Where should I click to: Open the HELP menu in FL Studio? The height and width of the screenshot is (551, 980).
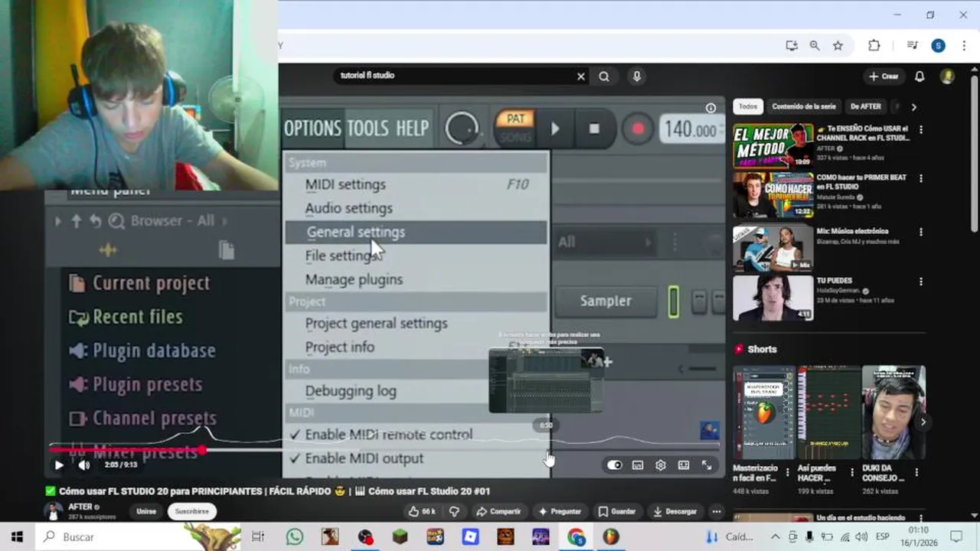(x=412, y=129)
